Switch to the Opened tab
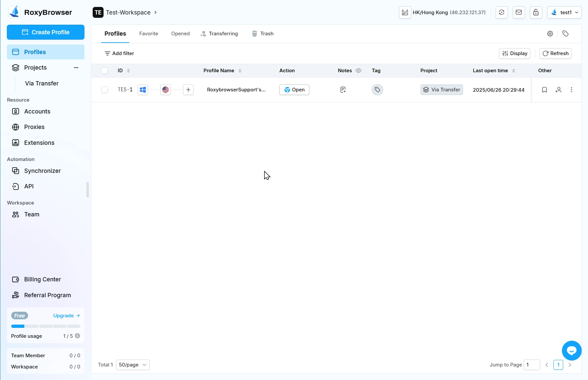 coord(180,34)
